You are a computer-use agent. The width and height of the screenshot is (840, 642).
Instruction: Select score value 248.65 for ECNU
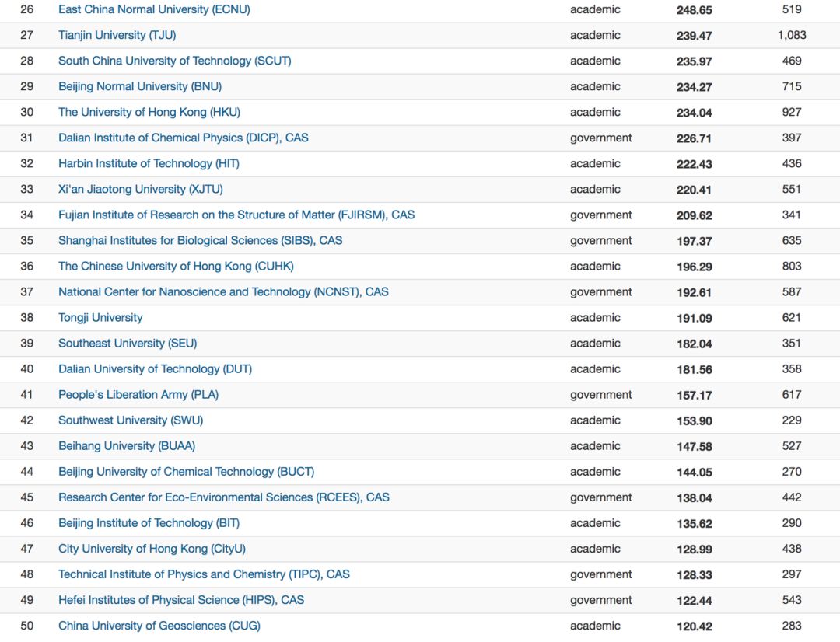(695, 10)
